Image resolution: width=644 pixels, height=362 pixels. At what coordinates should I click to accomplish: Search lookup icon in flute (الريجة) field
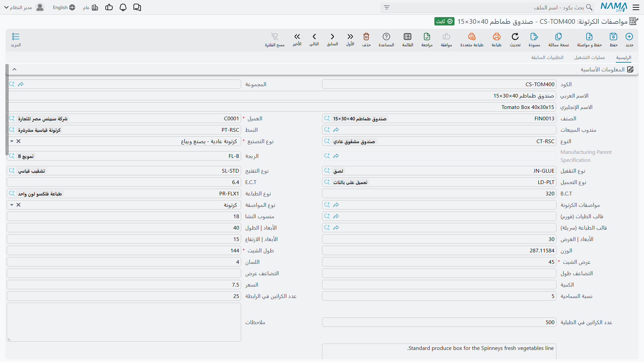pyautogui.click(x=12, y=156)
